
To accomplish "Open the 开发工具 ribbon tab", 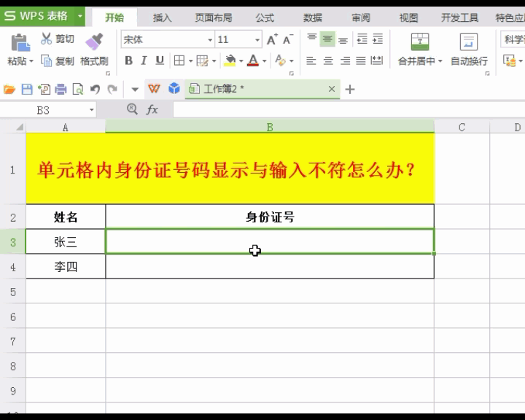I will point(459,17).
